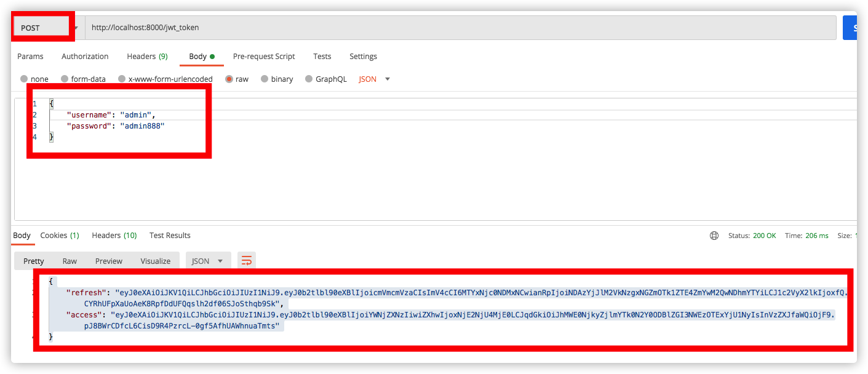Select the binary body radio button
Image resolution: width=868 pixels, height=374 pixels.
265,79
